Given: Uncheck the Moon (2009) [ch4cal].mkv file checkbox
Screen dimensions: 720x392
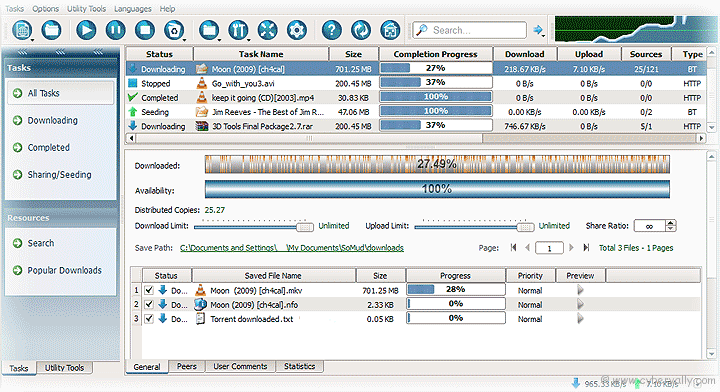Looking at the screenshot, I should coord(149,290).
